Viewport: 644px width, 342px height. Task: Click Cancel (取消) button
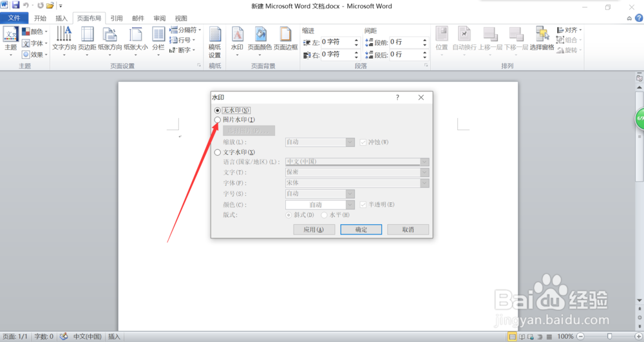point(408,229)
